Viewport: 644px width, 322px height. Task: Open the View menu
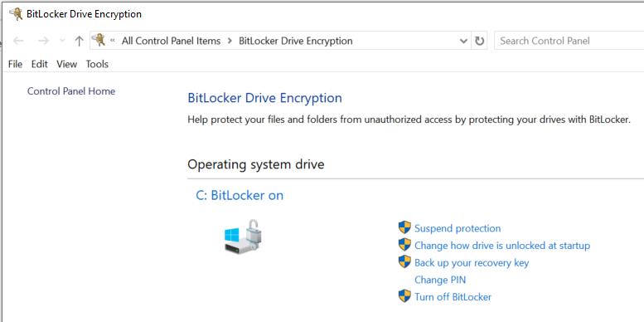point(66,64)
